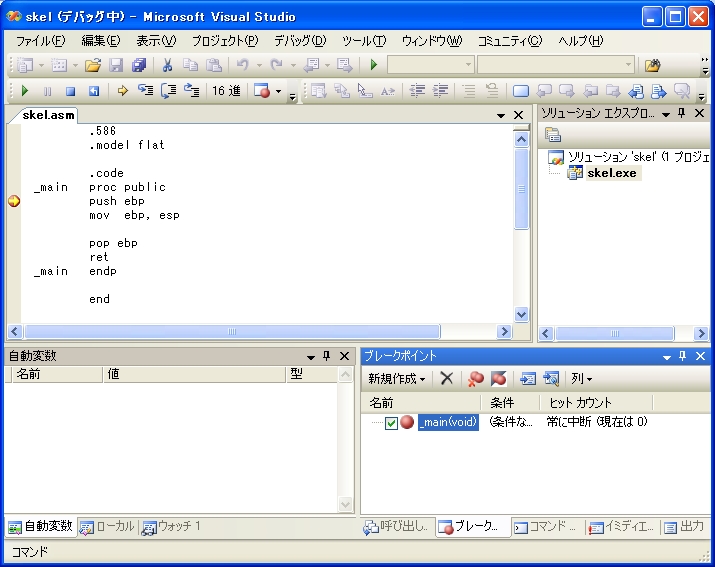Paste from clipboard toolbar icon
Screen dimensions: 715x567
pyautogui.click(x=213, y=65)
